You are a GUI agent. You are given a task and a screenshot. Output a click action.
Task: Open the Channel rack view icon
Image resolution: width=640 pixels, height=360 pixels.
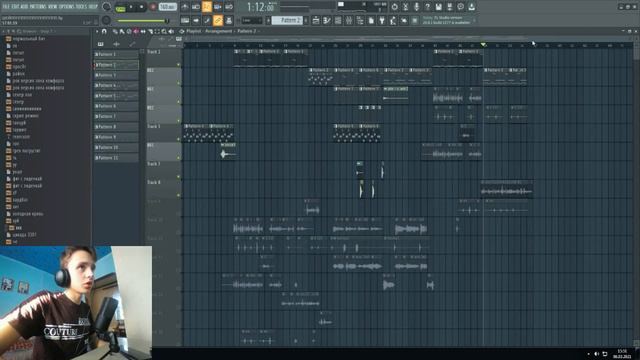[x=338, y=20]
